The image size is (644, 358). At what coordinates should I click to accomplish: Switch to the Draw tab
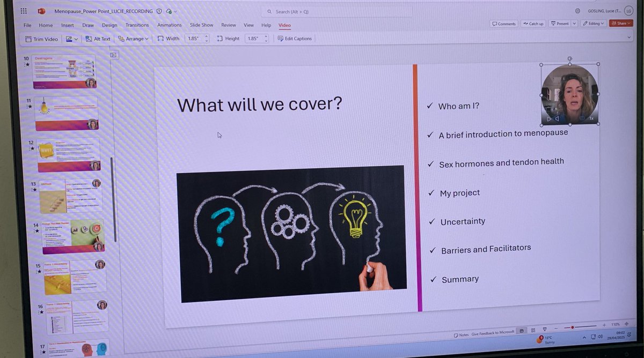coord(88,25)
